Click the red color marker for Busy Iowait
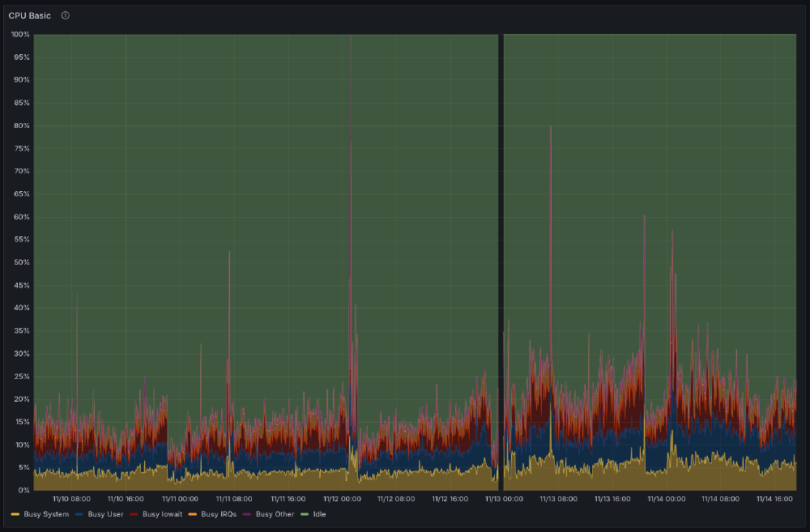 click(134, 514)
